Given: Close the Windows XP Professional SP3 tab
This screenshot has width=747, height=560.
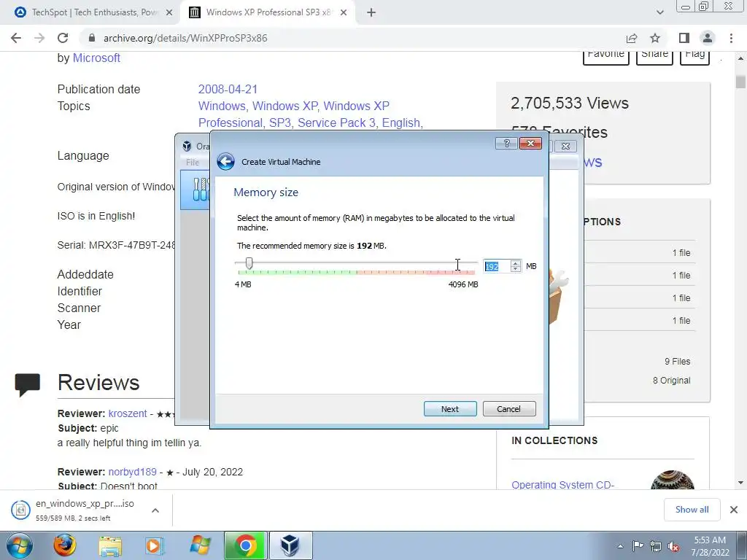Looking at the screenshot, I should pos(344,13).
